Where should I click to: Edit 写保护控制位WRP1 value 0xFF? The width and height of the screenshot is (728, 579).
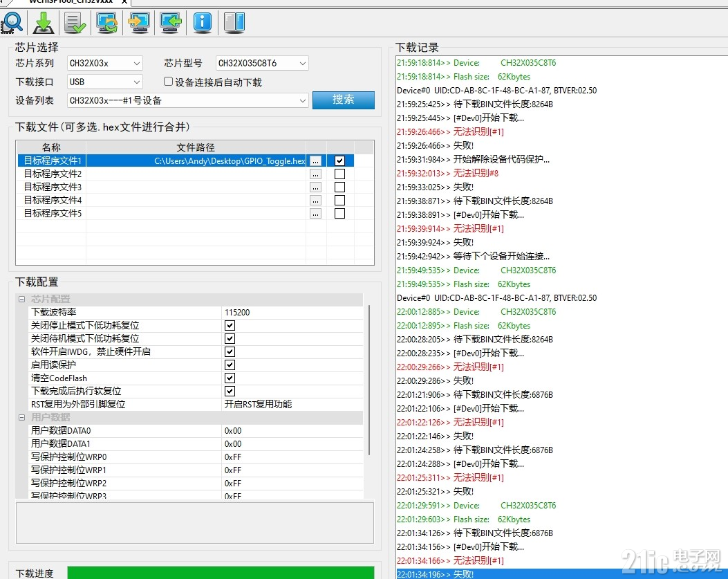click(x=292, y=470)
